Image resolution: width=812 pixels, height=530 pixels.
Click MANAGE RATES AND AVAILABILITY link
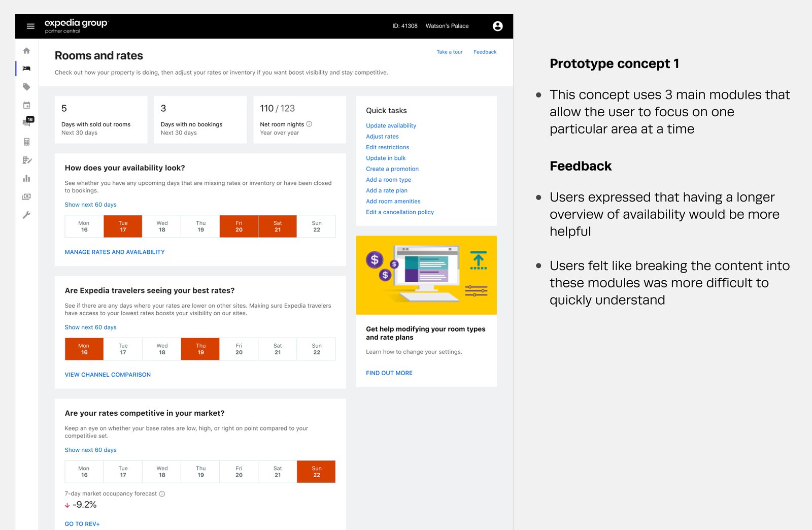[x=115, y=252]
